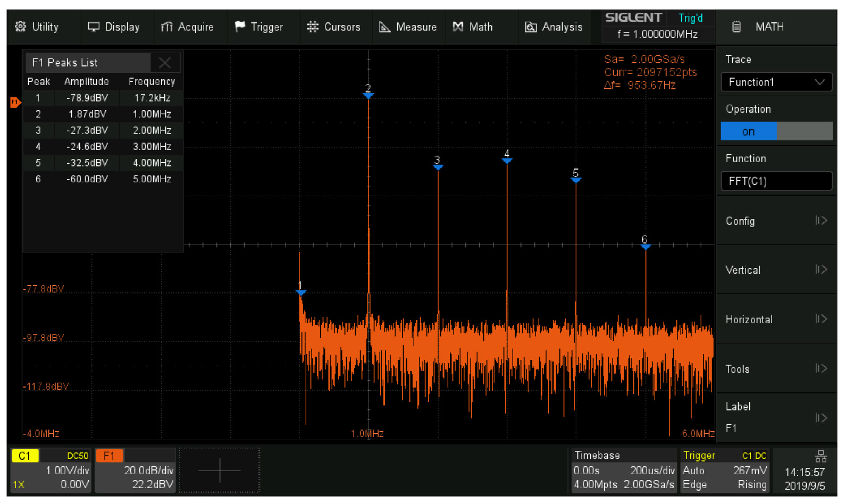The height and width of the screenshot is (504, 846).
Task: Select peak row with -60.0dBV amplitude
Action: point(103,179)
